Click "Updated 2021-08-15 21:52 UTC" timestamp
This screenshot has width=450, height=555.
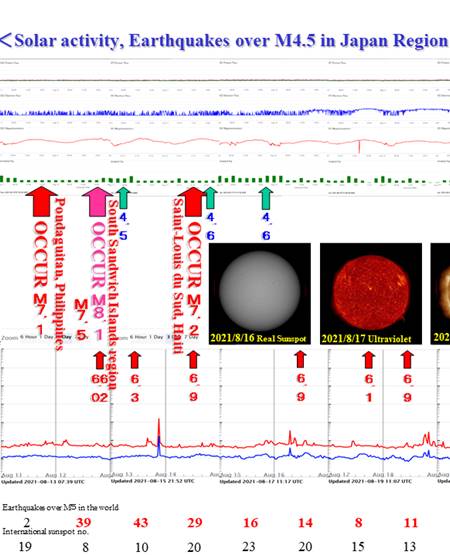pyautogui.click(x=153, y=481)
